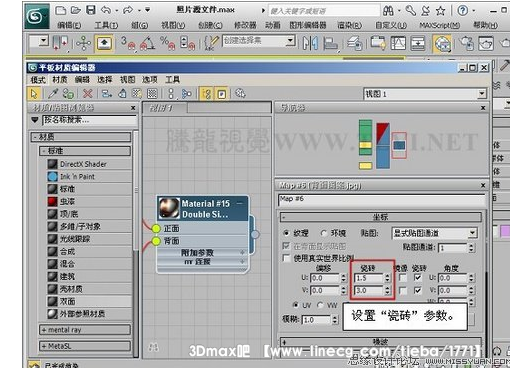Toggle the 3D Snaps icon
The image size is (510, 368).
click(x=128, y=43)
